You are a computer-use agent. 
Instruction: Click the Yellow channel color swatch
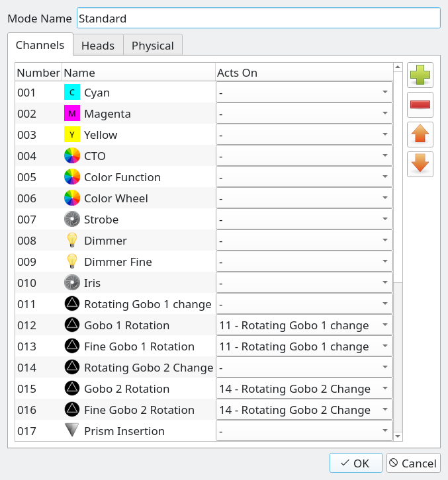tap(72, 134)
